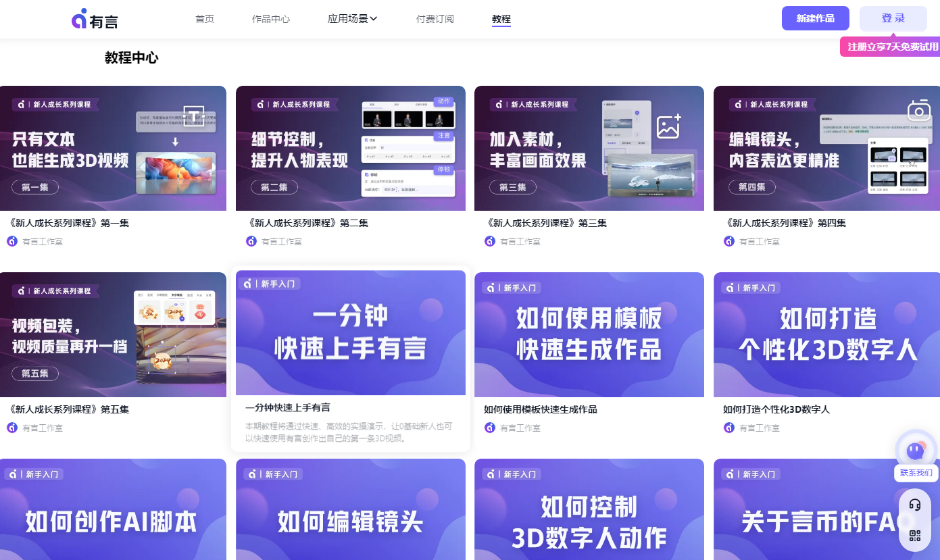Open the 首页 navigation tab
Image resolution: width=940 pixels, height=560 pixels.
pyautogui.click(x=205, y=19)
